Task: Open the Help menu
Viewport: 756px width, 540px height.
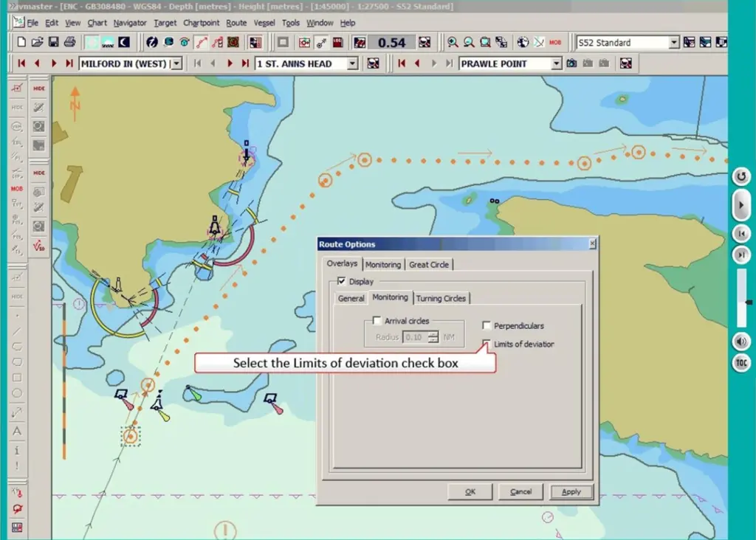Action: point(348,23)
